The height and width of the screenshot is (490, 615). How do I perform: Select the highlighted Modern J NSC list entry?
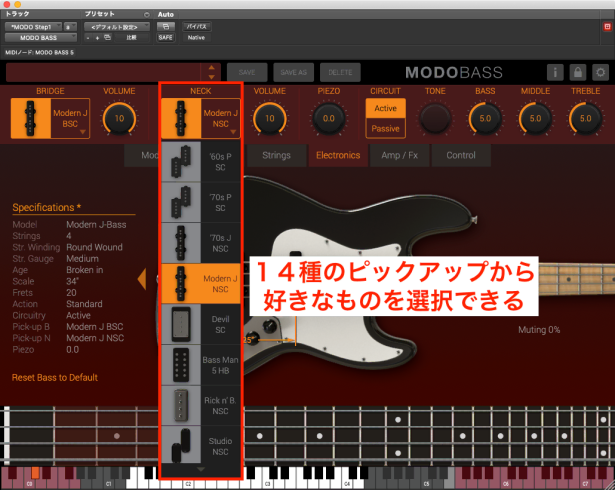click(201, 284)
